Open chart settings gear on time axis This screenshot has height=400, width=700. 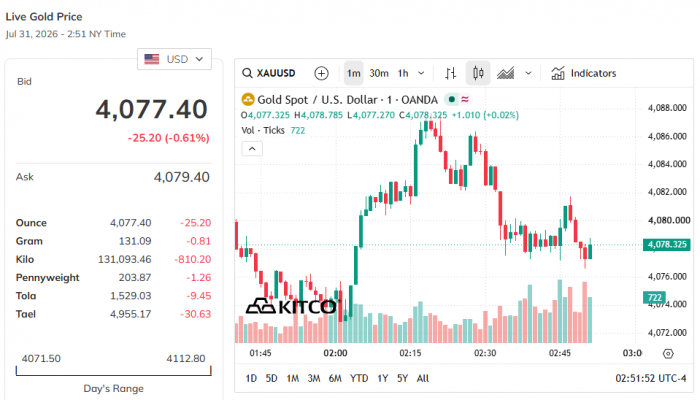click(x=668, y=354)
